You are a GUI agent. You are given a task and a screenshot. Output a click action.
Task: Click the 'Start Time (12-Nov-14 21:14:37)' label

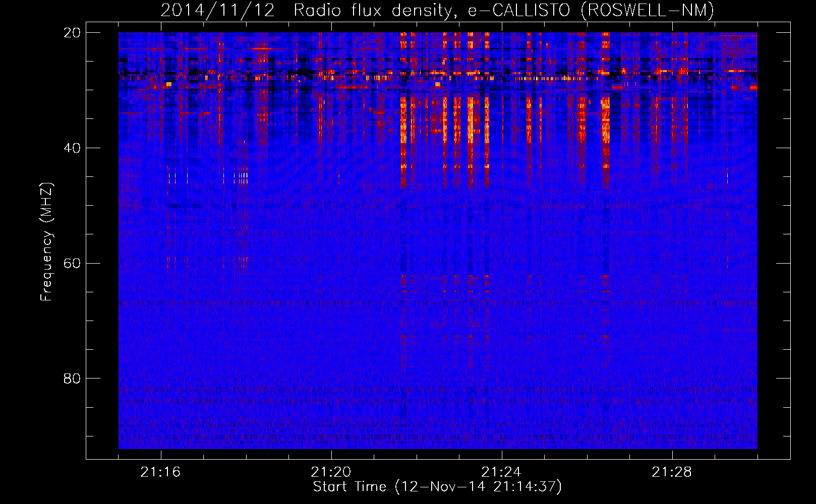(x=437, y=487)
